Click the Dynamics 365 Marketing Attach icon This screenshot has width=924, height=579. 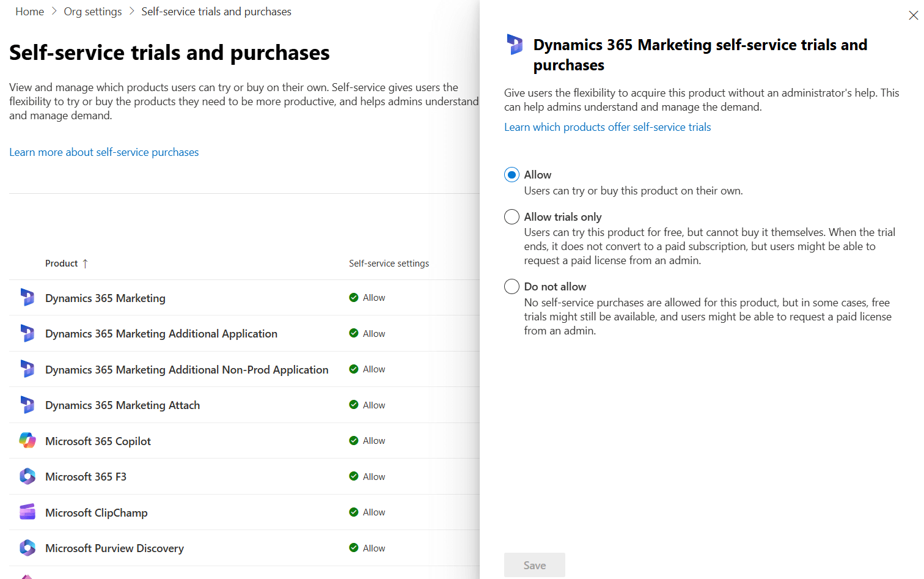(28, 405)
